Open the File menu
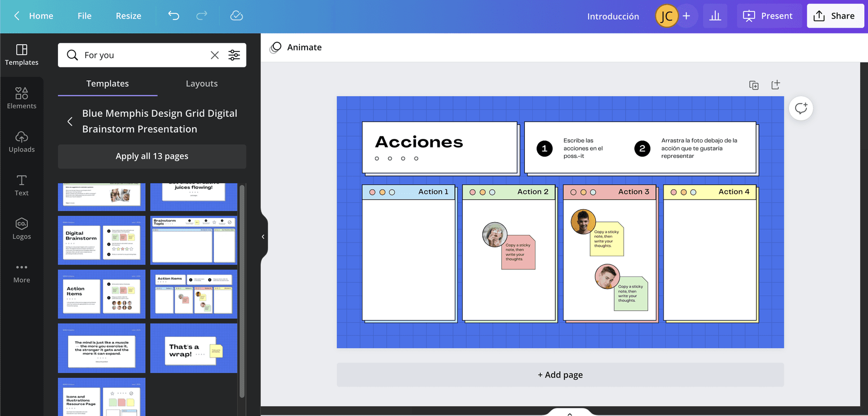This screenshot has height=416, width=868. [84, 16]
